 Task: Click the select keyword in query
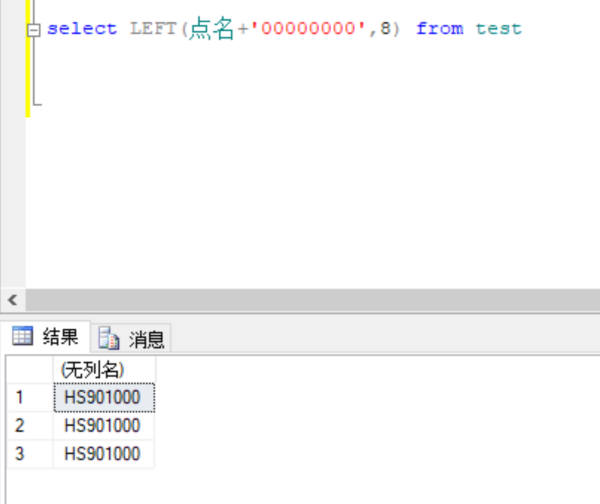coord(82,29)
